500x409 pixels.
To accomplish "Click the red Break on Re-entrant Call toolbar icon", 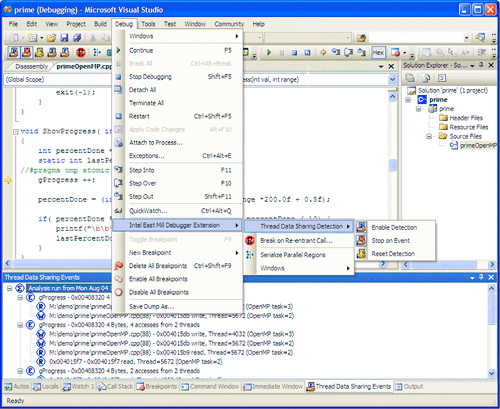I will tap(81, 52).
